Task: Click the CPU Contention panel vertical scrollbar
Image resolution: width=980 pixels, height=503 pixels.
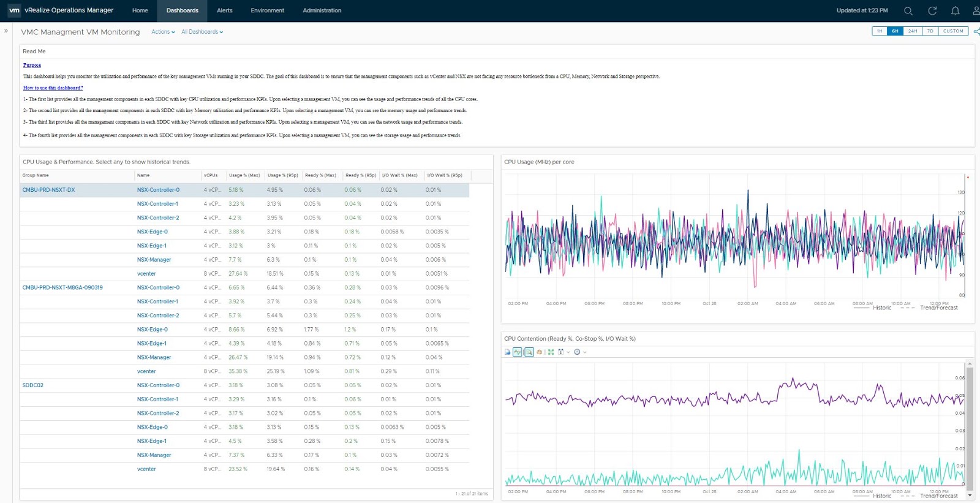Action: tap(970, 429)
